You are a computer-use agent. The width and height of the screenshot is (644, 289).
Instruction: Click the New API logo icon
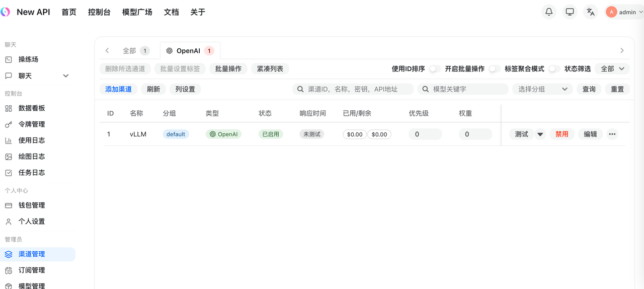pyautogui.click(x=6, y=12)
